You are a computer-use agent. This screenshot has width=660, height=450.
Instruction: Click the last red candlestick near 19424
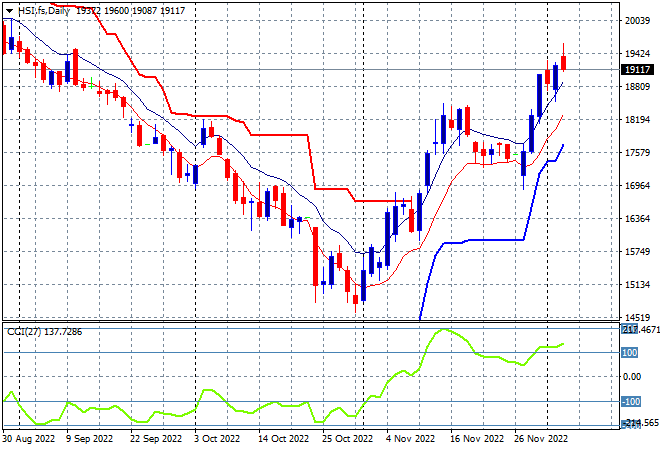coord(564,62)
